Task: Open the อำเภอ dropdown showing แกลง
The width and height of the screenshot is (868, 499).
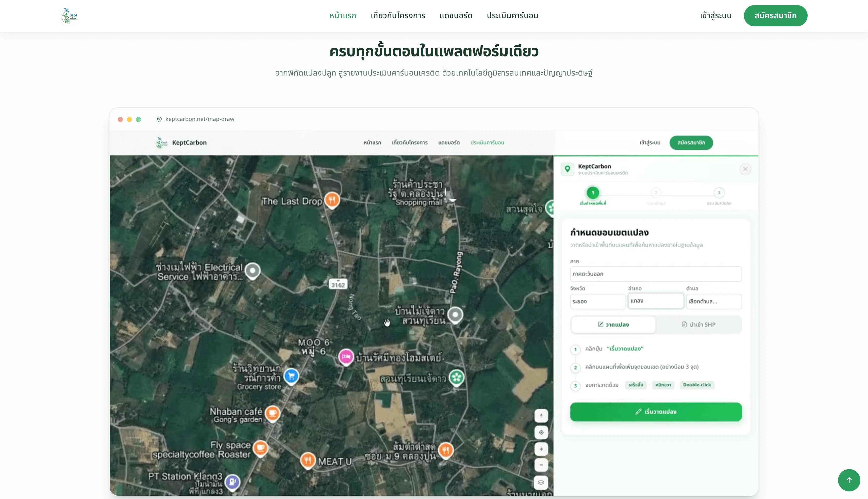Action: [x=656, y=300]
